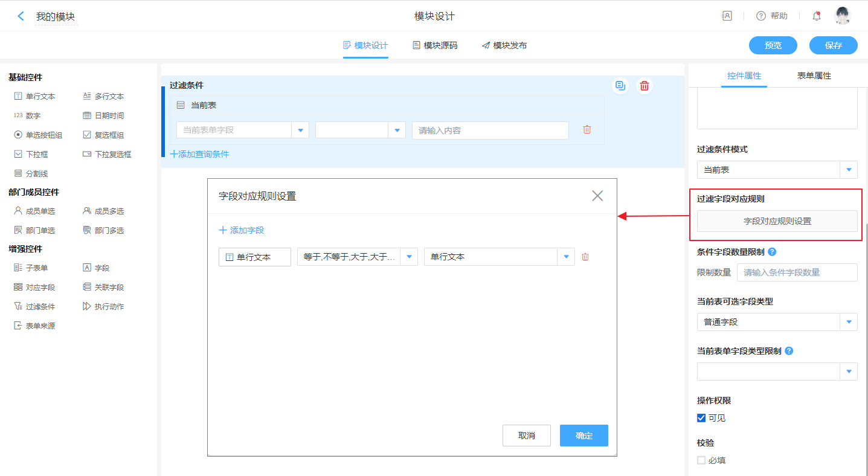The width and height of the screenshot is (868, 476).
Task: Expand the 过滤条件模式 dropdown
Action: [849, 170]
